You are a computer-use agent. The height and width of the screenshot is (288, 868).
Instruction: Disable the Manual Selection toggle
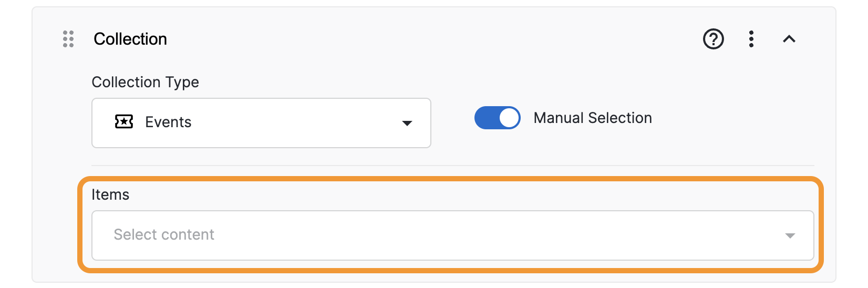click(x=497, y=118)
